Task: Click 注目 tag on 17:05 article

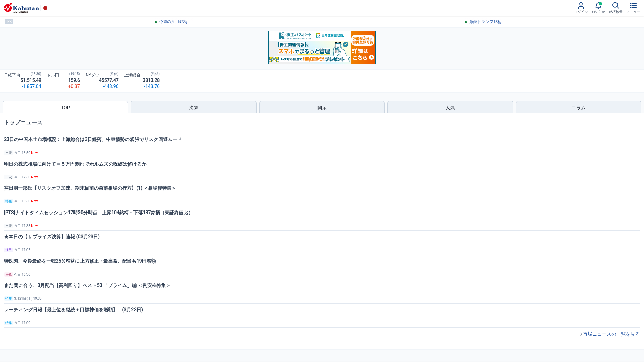Action: coord(8,250)
